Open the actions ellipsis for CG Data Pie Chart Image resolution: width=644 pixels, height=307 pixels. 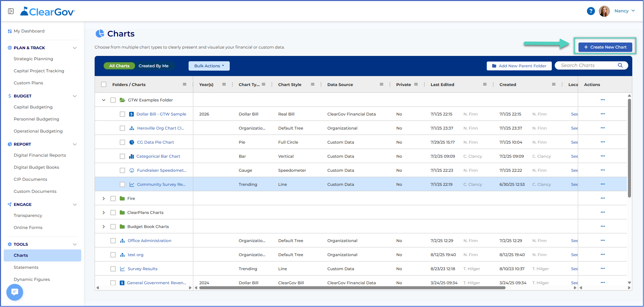603,142
